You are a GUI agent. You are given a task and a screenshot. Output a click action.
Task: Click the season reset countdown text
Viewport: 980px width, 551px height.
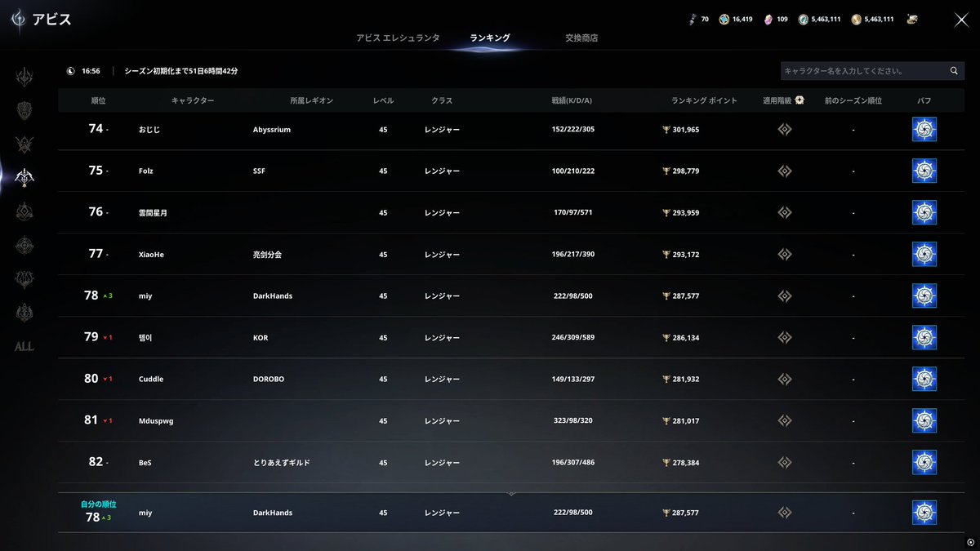181,71
